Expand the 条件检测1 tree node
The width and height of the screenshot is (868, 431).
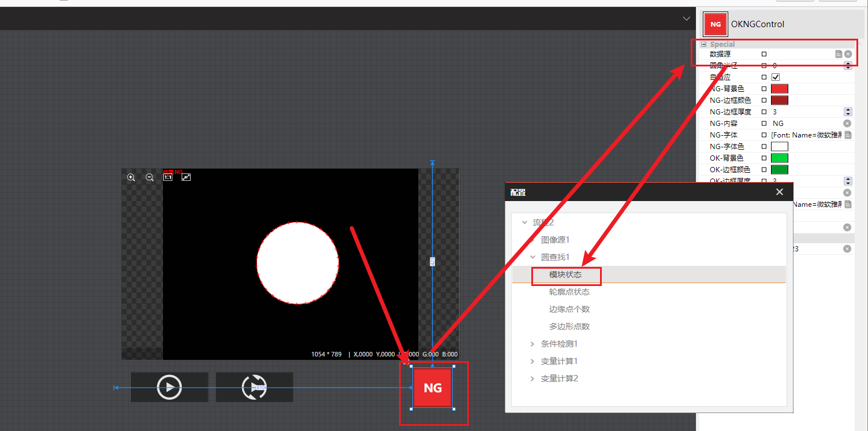[532, 344]
